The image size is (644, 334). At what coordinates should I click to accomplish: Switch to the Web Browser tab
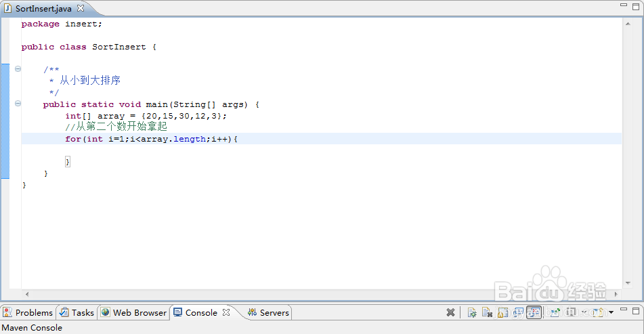click(134, 312)
